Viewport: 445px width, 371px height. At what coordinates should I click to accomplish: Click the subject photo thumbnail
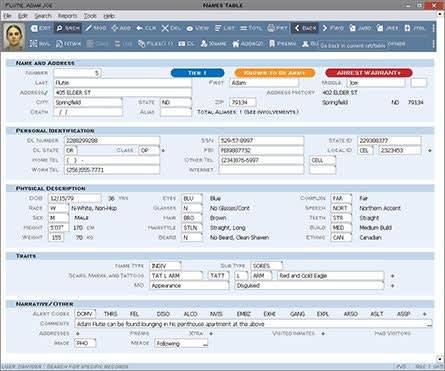pos(14,36)
